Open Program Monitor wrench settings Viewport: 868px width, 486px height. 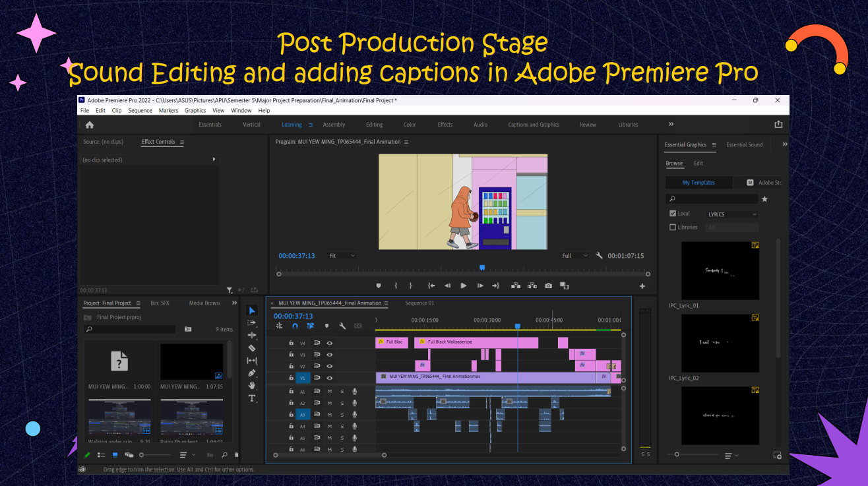click(600, 255)
